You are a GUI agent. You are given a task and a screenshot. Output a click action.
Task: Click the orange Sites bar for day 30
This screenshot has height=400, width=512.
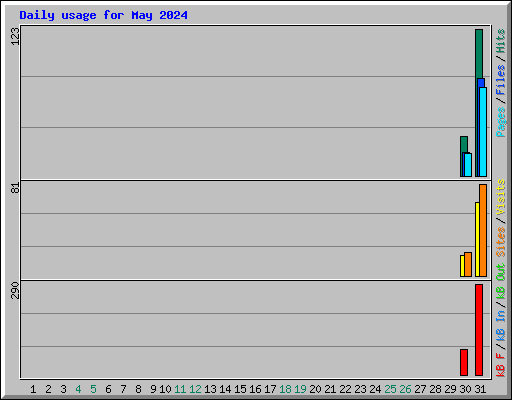[x=468, y=264]
